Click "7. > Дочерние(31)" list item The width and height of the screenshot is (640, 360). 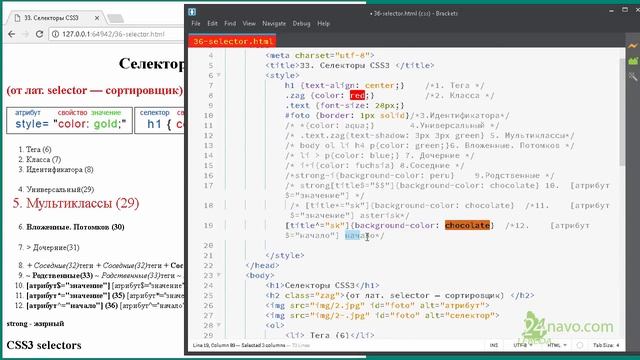point(49,247)
